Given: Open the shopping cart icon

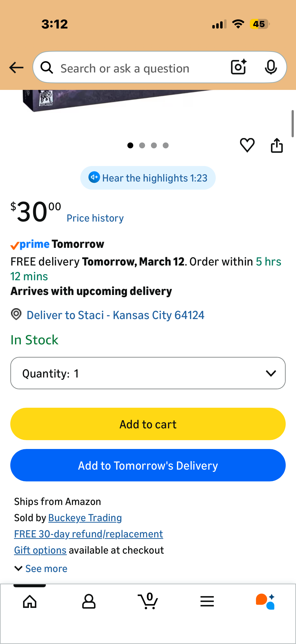Looking at the screenshot, I should click(148, 601).
